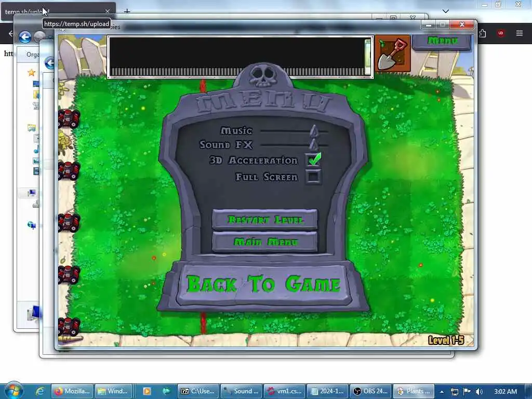
Task: Click the Music volume slider knob
Action: click(x=314, y=130)
